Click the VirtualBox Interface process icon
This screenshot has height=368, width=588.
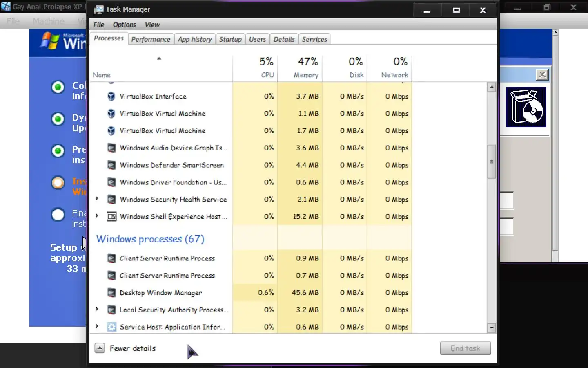point(111,96)
